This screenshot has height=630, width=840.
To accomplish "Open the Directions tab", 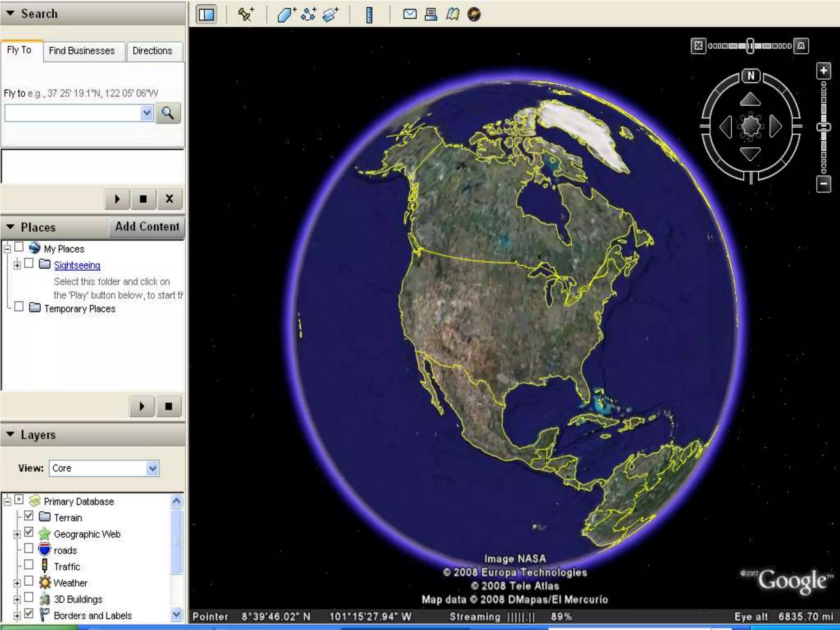I will [152, 51].
